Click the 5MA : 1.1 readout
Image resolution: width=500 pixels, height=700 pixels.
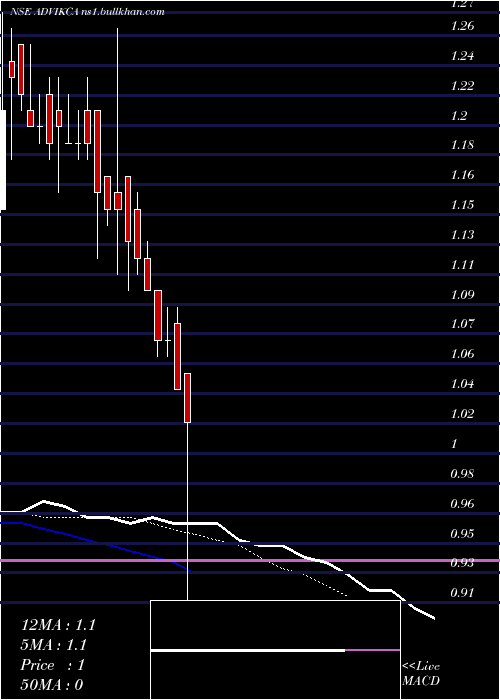pos(54,645)
